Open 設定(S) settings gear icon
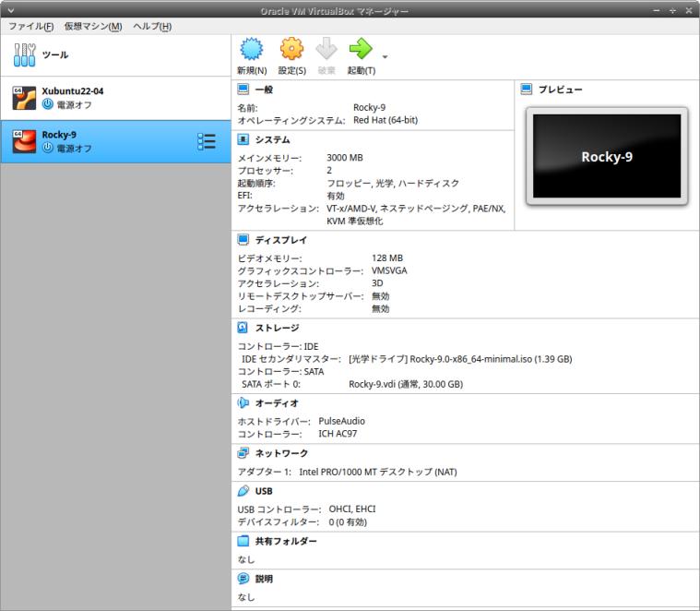This screenshot has width=700, height=611. click(291, 49)
